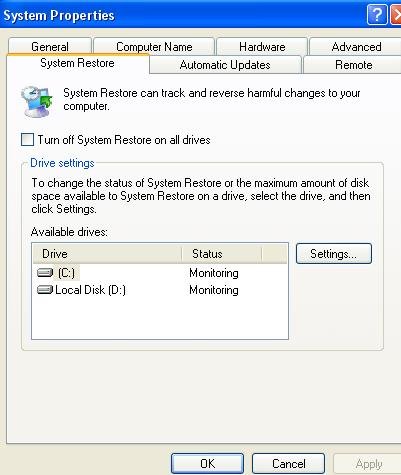
Task: Select the Automatic Updates tab
Action: coord(225,64)
